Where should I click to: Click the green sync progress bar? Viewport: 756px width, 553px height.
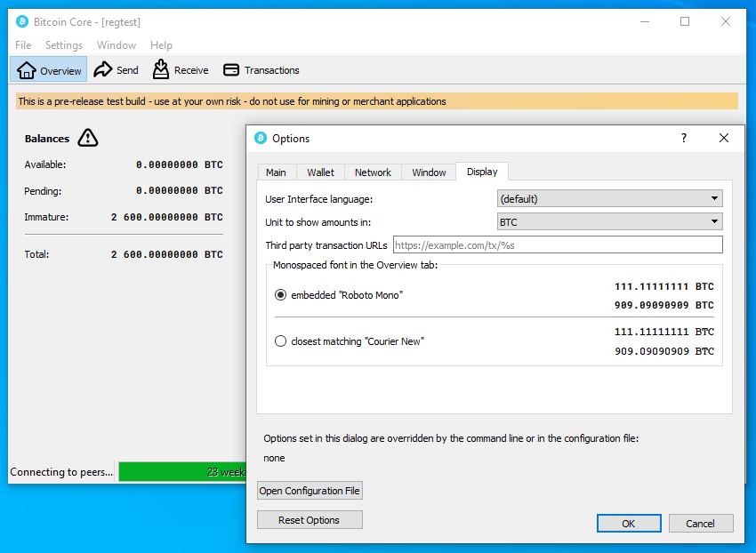182,472
